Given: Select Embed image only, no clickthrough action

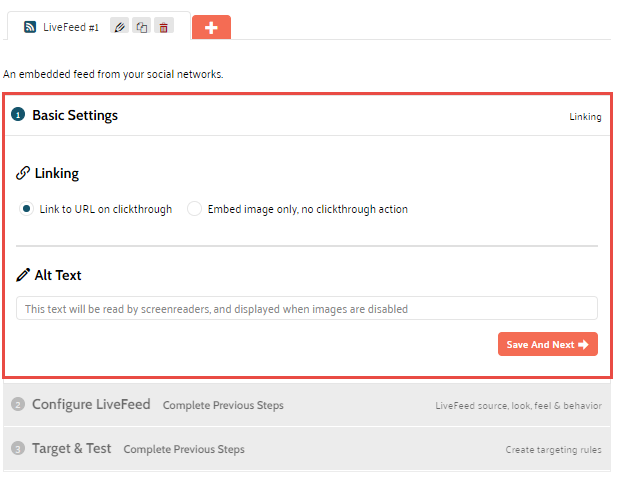Looking at the screenshot, I should tap(195, 209).
